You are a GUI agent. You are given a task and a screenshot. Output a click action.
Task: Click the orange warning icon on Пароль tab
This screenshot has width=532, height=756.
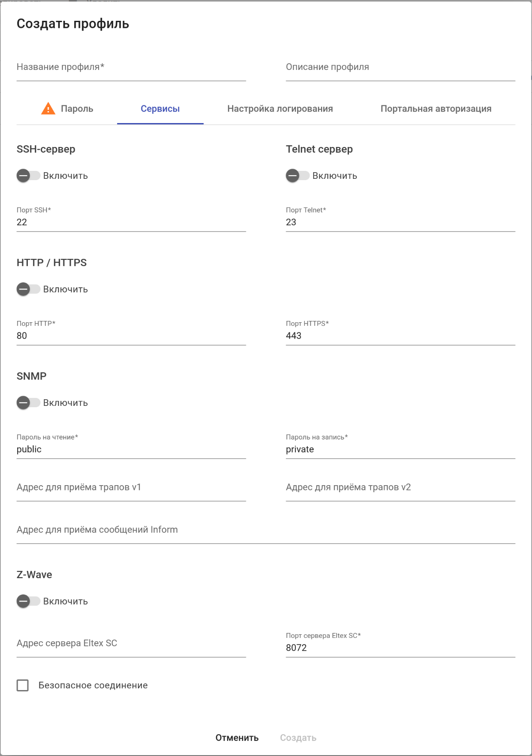(x=48, y=108)
